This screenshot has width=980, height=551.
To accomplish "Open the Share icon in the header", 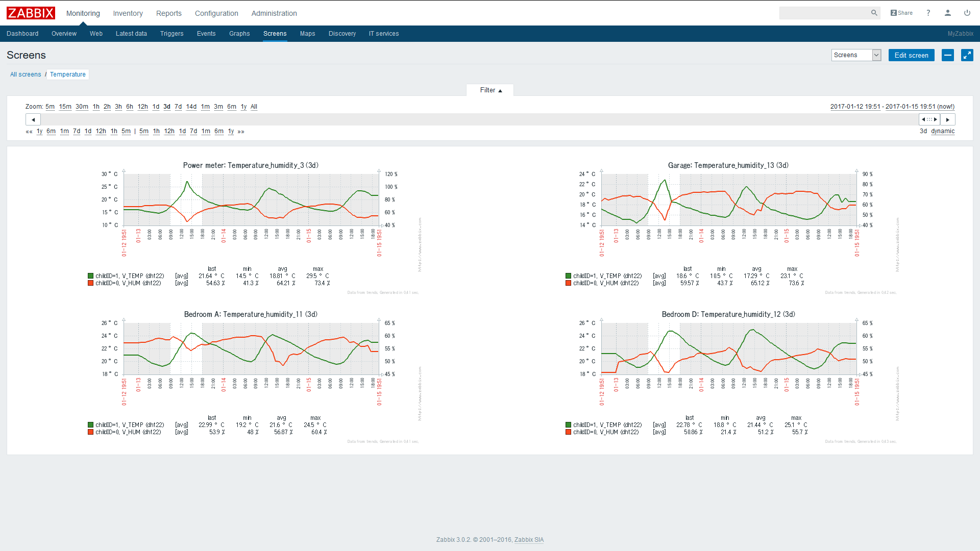I will [901, 13].
